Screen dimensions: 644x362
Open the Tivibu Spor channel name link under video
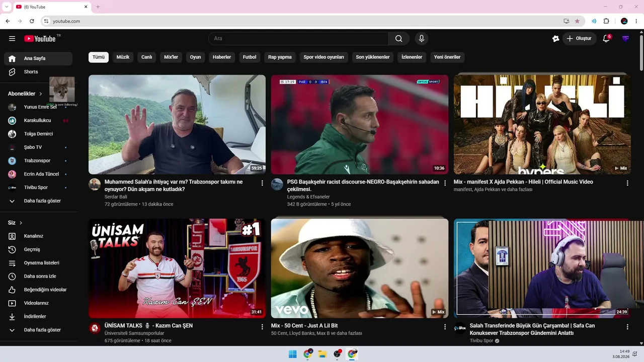click(481, 341)
